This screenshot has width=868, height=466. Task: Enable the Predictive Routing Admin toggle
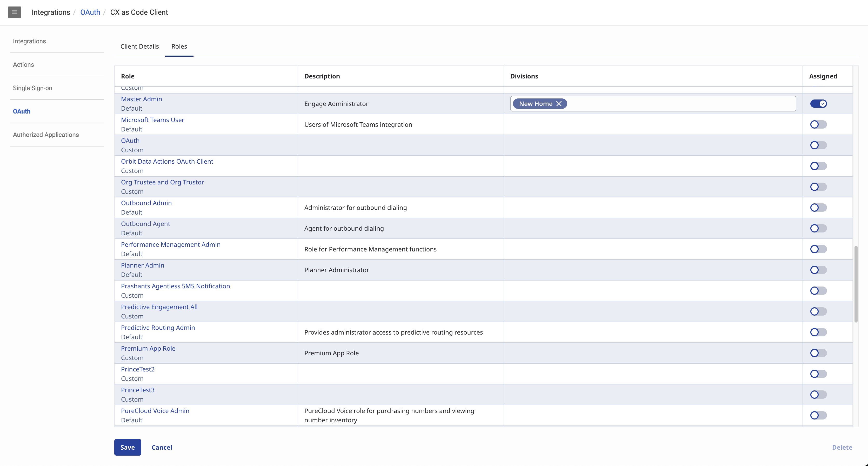[x=818, y=332]
